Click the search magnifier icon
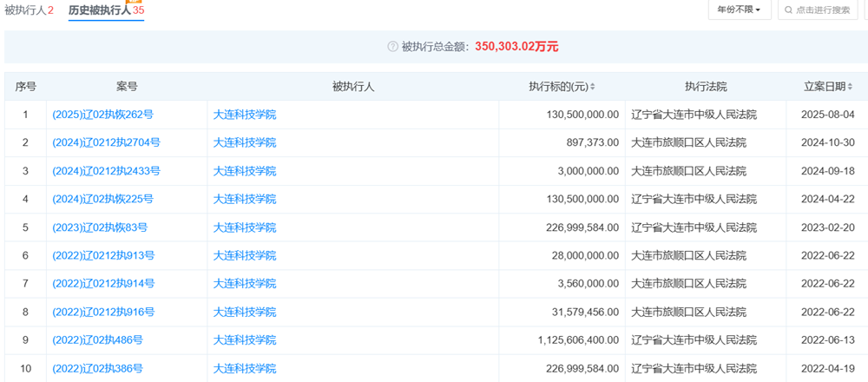 (x=788, y=10)
